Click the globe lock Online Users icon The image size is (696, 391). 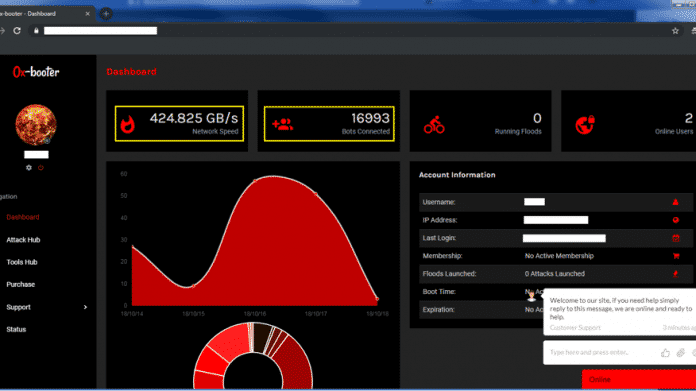tap(585, 125)
